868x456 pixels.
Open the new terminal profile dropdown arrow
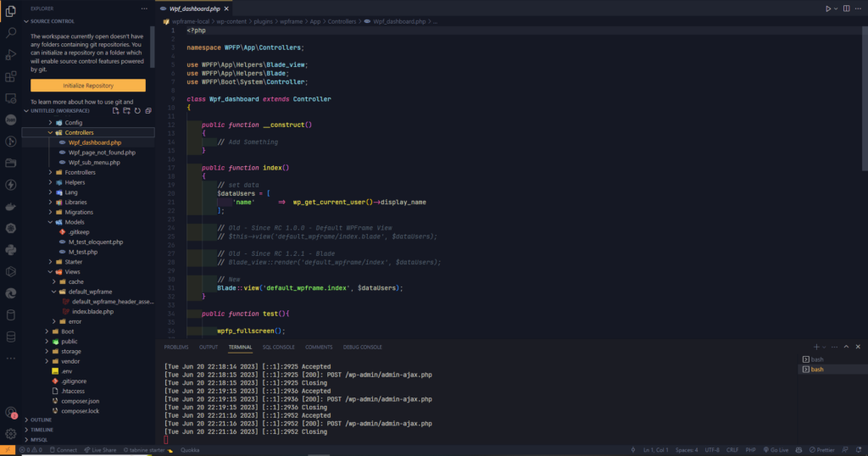824,348
